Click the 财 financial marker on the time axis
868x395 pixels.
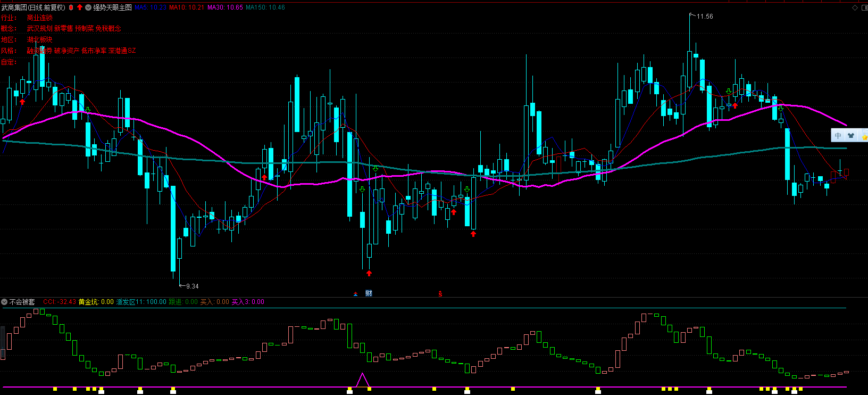point(369,293)
